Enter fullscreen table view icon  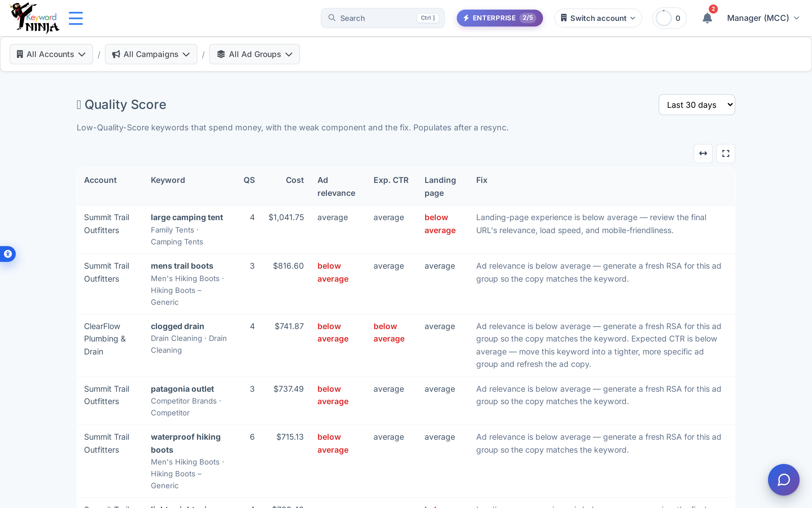pyautogui.click(x=725, y=154)
